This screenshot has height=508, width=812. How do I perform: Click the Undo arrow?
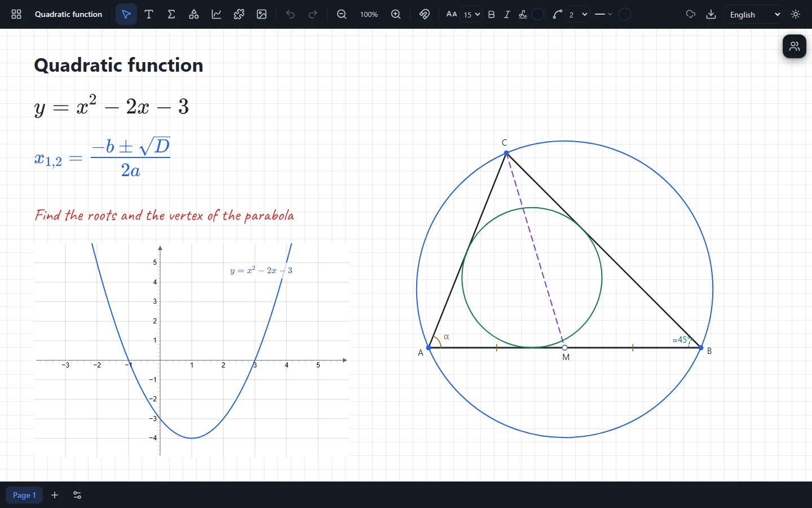(290, 14)
